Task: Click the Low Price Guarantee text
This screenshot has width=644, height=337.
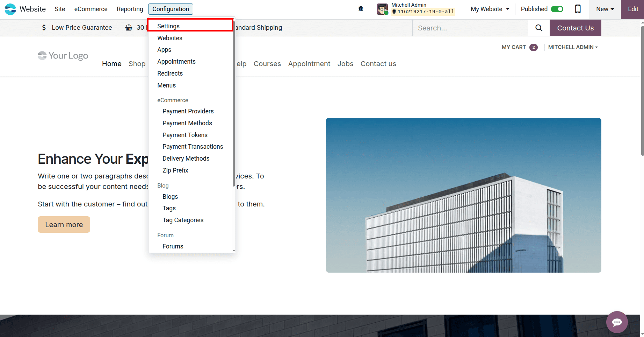Action: pos(82,28)
